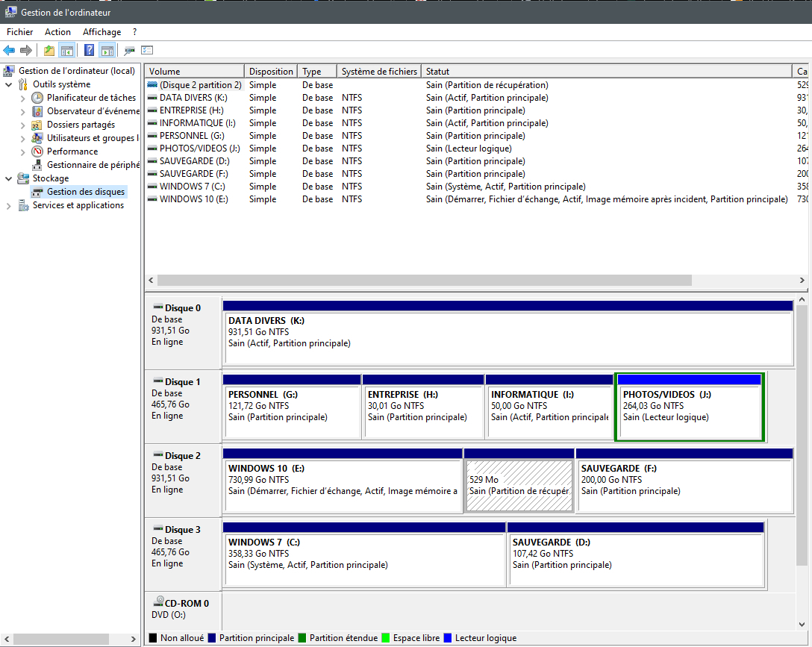Click the Show/Hide Action Pane toolbar icon
This screenshot has height=647, width=812.
tap(107, 51)
